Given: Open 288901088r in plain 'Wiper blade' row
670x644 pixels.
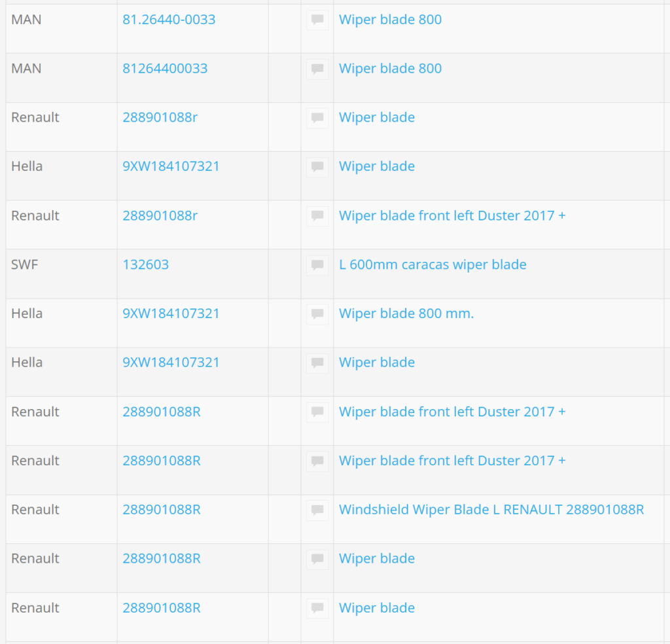Looking at the screenshot, I should point(160,118).
